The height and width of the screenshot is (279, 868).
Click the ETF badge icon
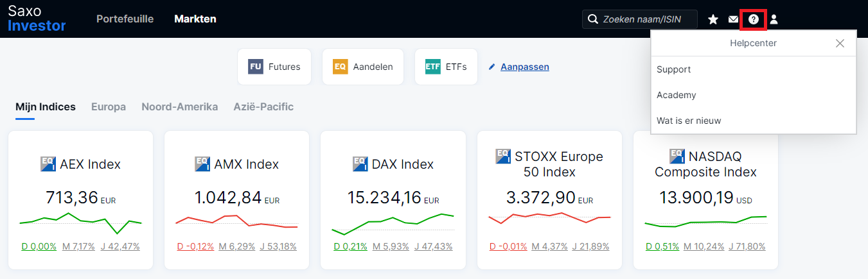433,67
